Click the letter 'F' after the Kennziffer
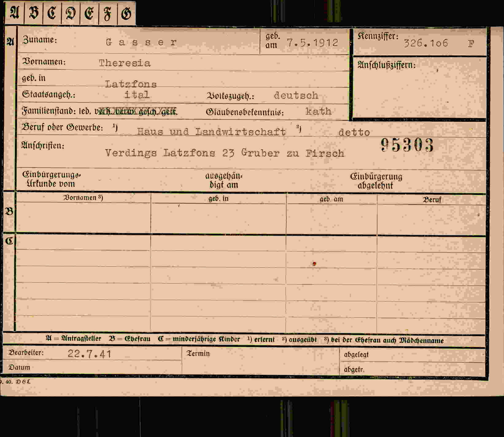504x437 pixels. pyautogui.click(x=471, y=44)
